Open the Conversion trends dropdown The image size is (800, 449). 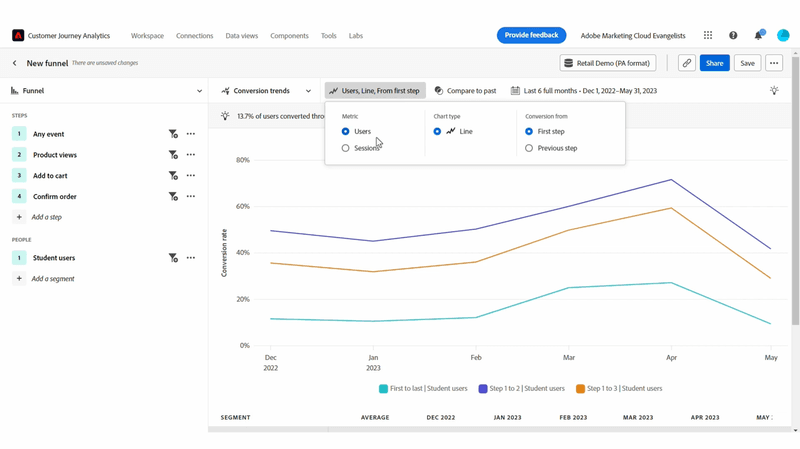[266, 91]
